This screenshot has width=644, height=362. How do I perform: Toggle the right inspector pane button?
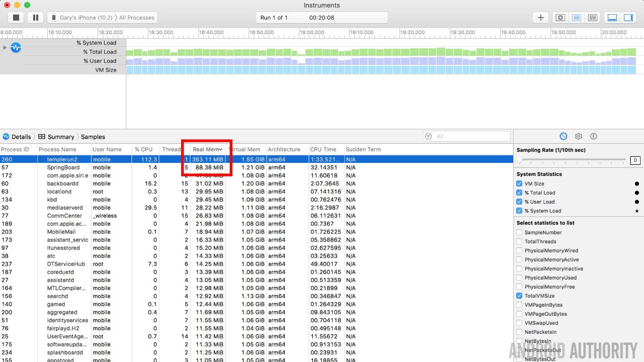(628, 18)
